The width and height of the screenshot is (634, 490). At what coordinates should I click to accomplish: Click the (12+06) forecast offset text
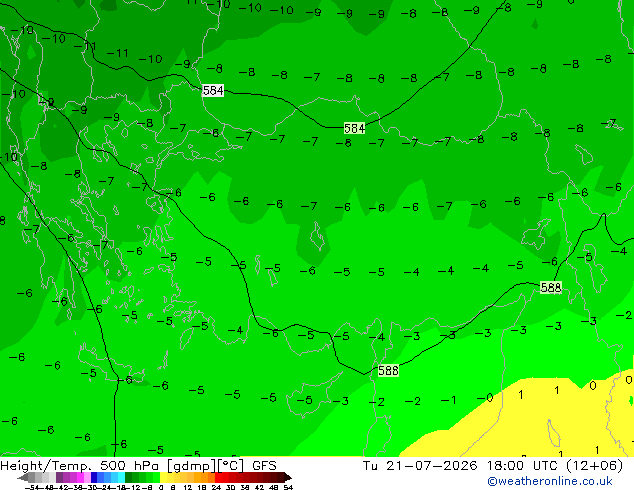point(594,466)
